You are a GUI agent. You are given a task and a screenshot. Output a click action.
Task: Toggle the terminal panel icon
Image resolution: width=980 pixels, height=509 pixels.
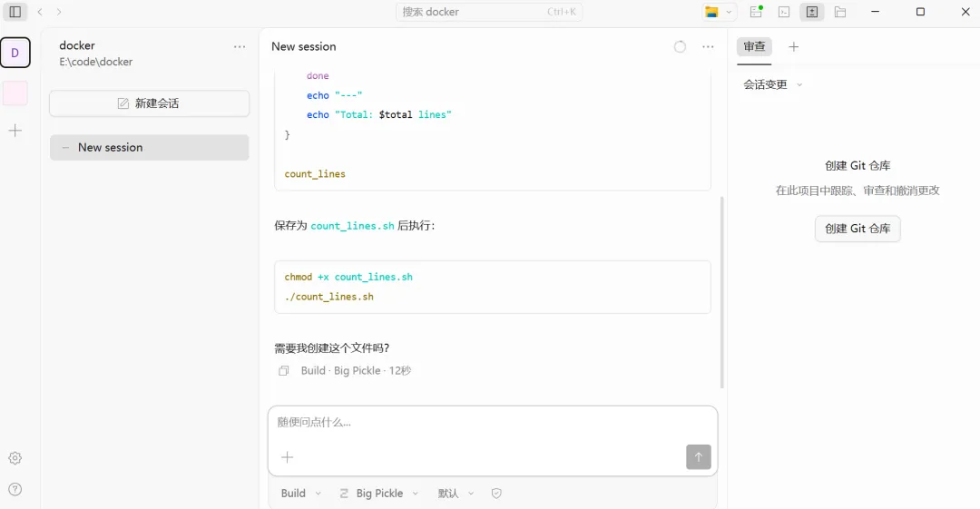784,12
